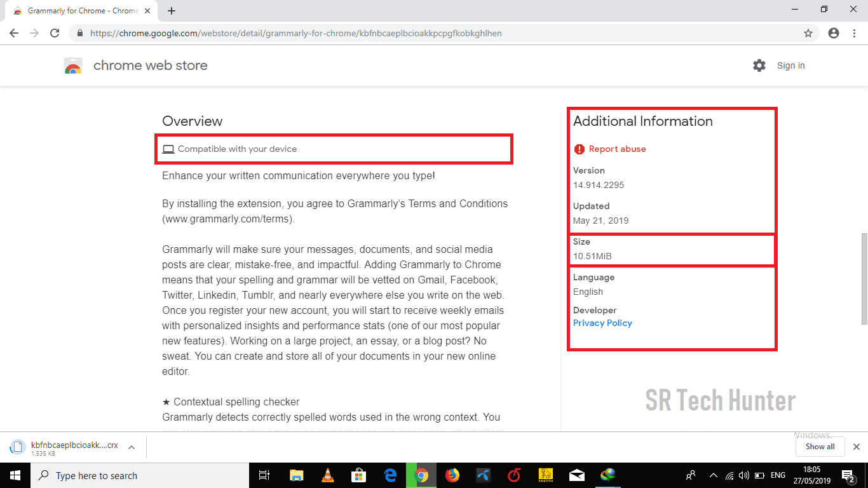This screenshot has height=488, width=868.
Task: Click the Report abuse link
Action: (x=617, y=149)
